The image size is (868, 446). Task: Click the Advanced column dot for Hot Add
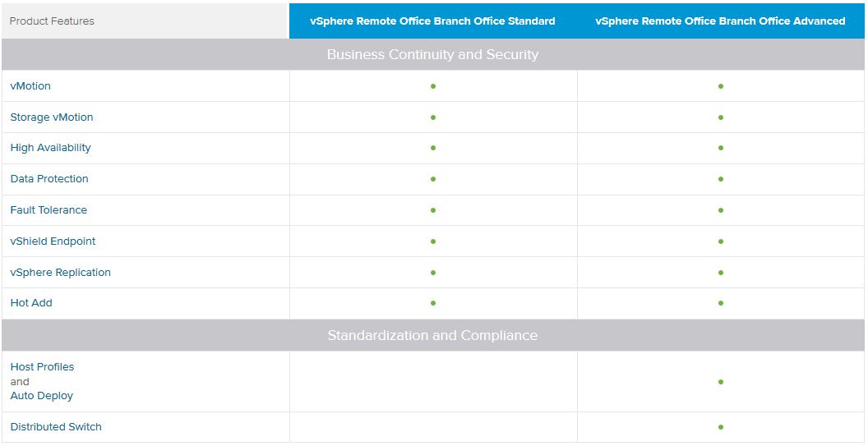[720, 303]
